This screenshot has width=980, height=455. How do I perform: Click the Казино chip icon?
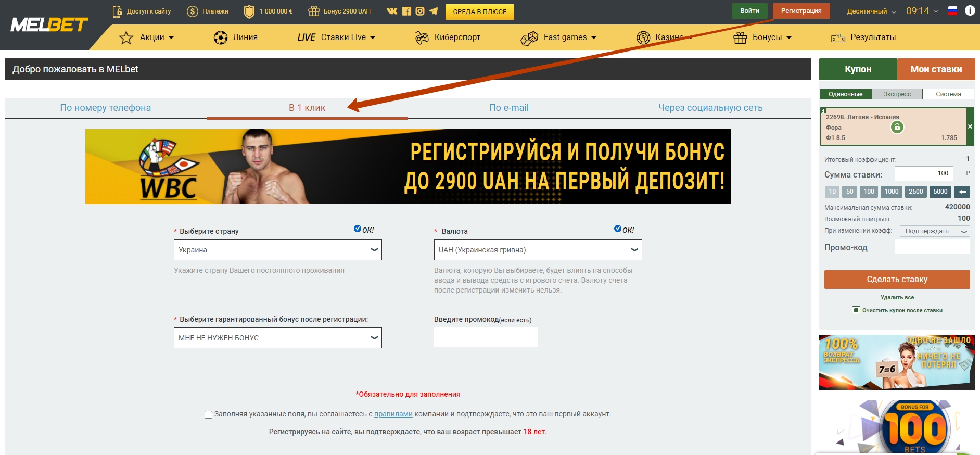643,37
